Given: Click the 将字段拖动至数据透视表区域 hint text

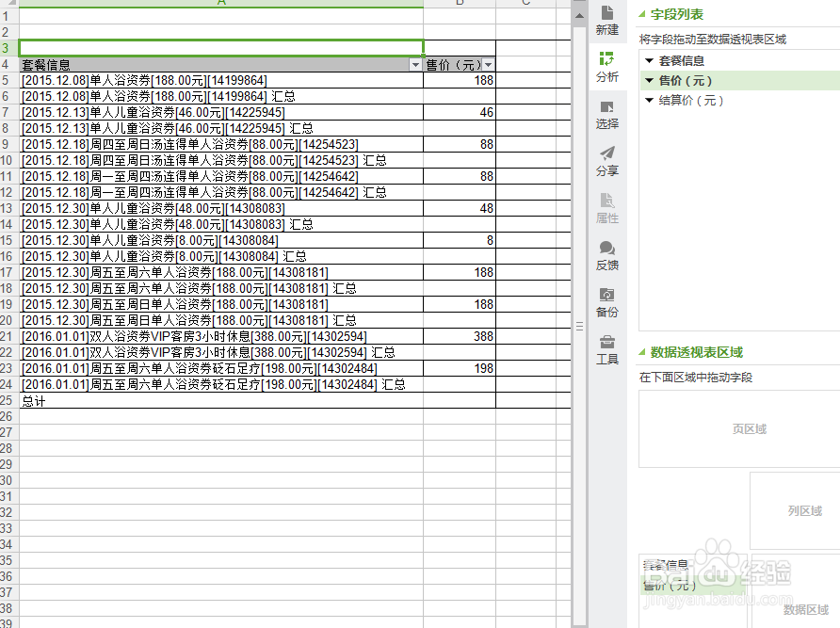Looking at the screenshot, I should pos(713,40).
